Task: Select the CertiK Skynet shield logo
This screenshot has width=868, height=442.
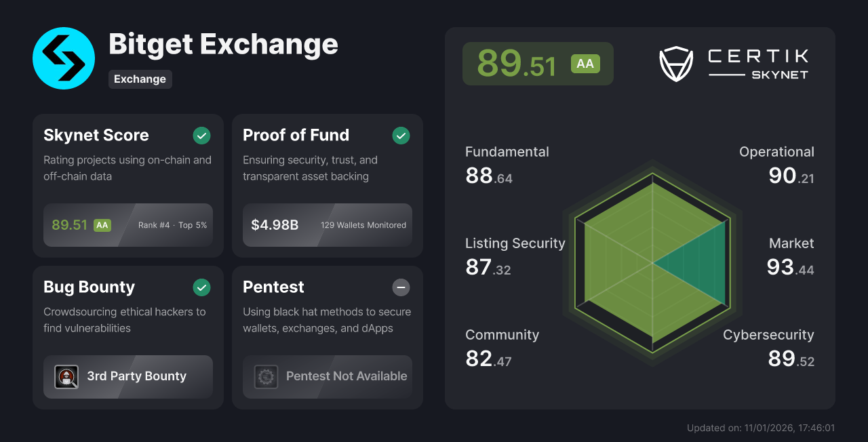Action: click(675, 64)
